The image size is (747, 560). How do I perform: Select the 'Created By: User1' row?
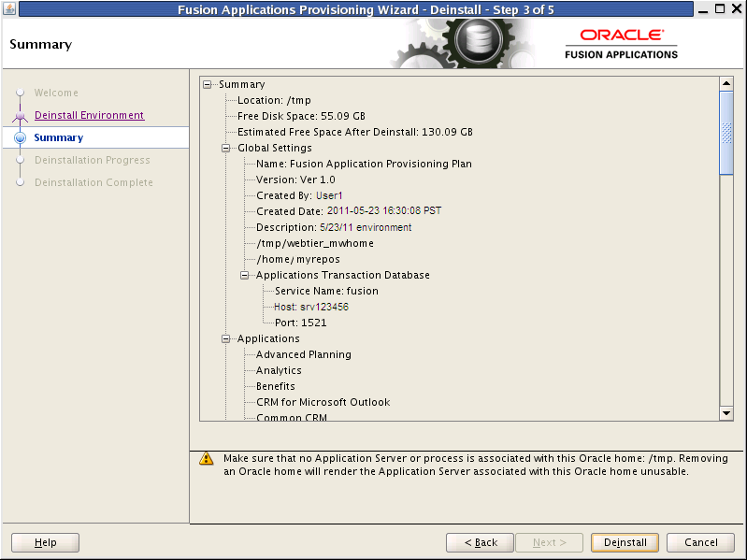[x=299, y=195]
